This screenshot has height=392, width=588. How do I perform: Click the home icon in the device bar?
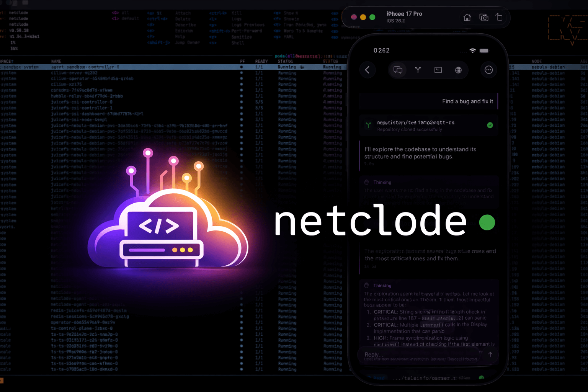pyautogui.click(x=467, y=18)
